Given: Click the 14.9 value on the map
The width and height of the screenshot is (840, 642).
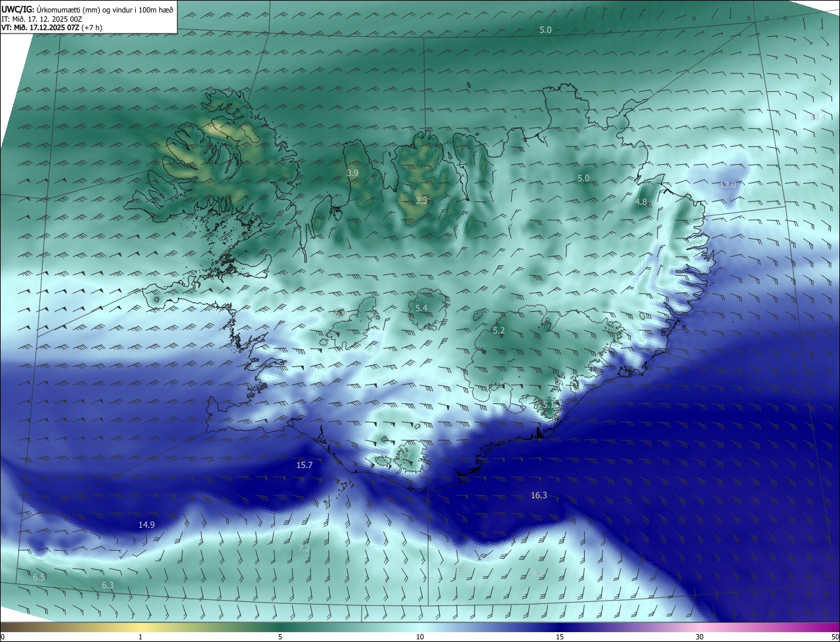Looking at the screenshot, I should tap(146, 525).
